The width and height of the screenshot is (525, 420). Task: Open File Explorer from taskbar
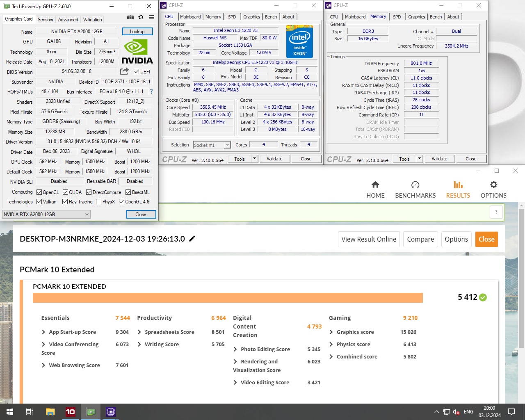50,412
